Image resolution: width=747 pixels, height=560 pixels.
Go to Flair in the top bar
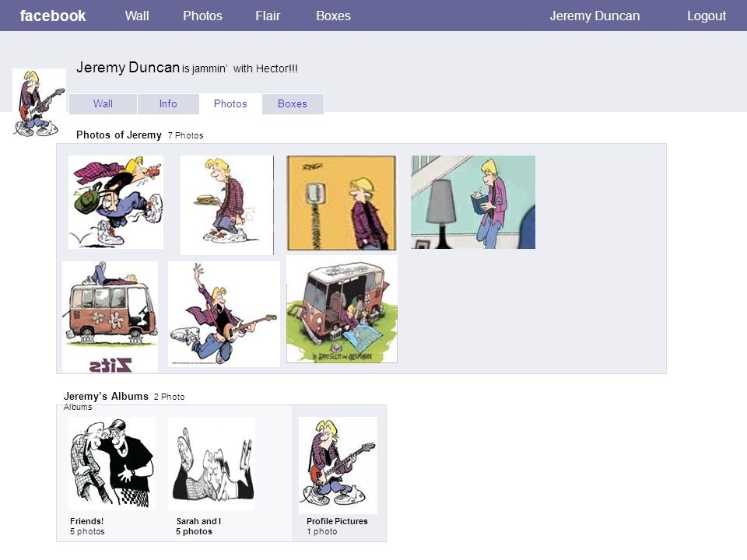point(268,16)
